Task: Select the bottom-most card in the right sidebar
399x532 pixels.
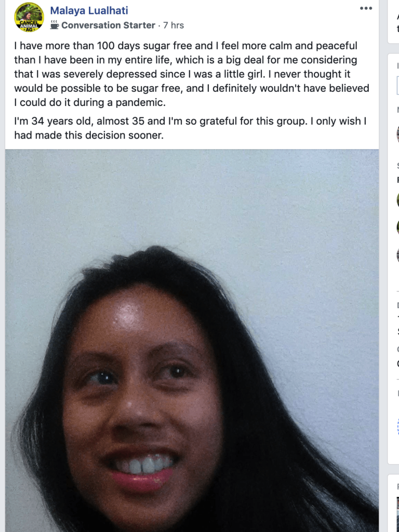Action: [x=393, y=503]
